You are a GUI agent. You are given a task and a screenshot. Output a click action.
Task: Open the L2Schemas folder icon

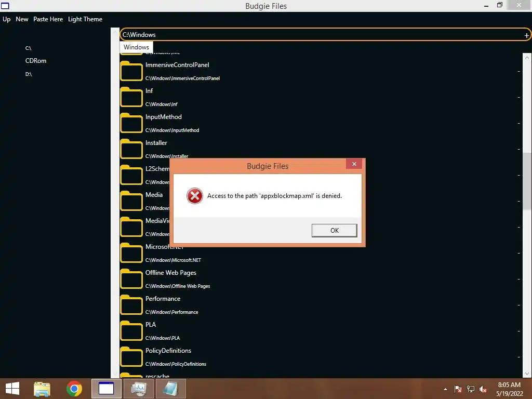(131, 175)
